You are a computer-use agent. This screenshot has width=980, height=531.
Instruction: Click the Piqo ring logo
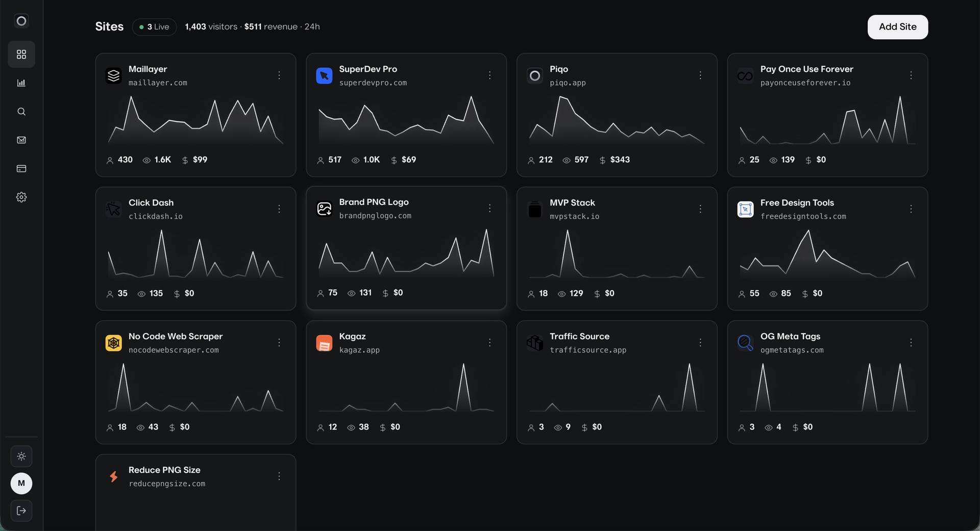[x=535, y=75]
